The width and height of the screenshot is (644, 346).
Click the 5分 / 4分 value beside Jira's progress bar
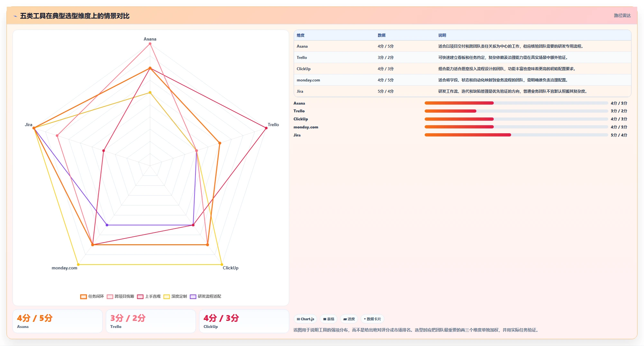pos(619,135)
